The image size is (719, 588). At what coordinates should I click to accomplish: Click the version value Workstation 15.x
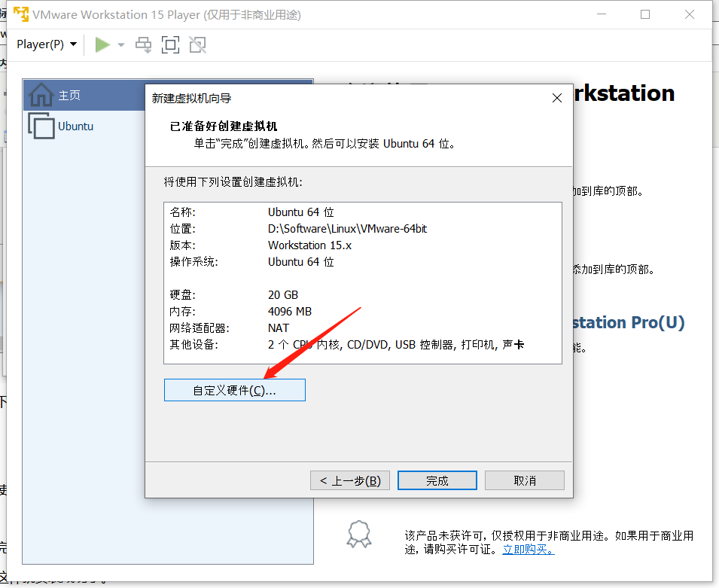point(310,245)
